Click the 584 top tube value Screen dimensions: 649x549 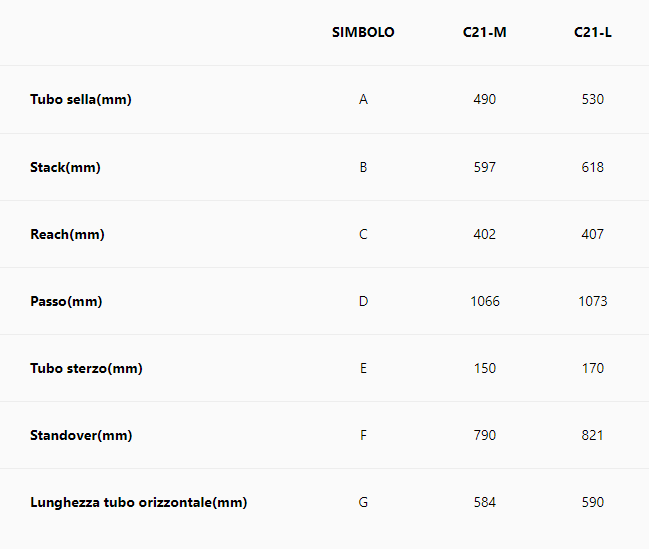(x=484, y=502)
